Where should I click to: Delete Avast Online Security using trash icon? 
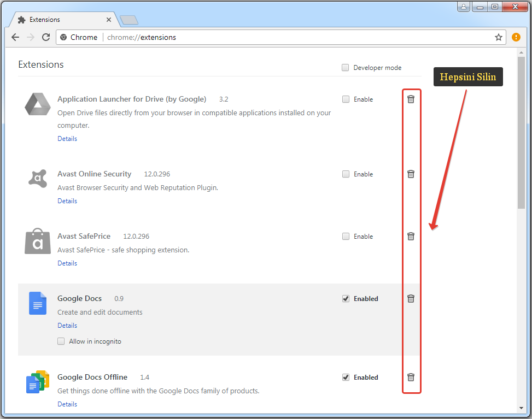click(x=411, y=174)
